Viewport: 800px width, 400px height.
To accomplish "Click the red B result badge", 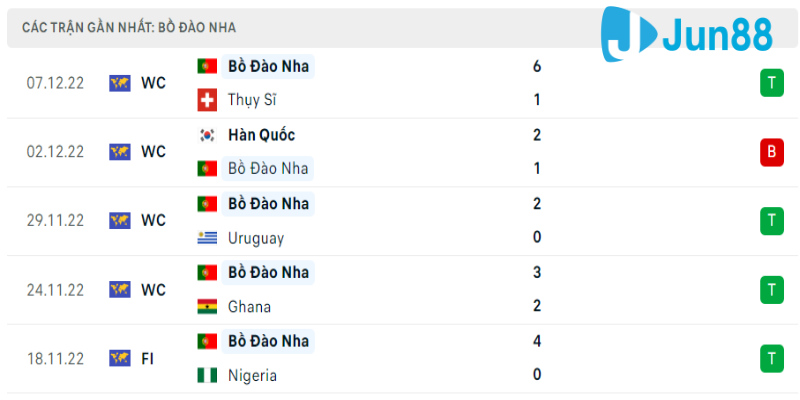I will pos(771,152).
